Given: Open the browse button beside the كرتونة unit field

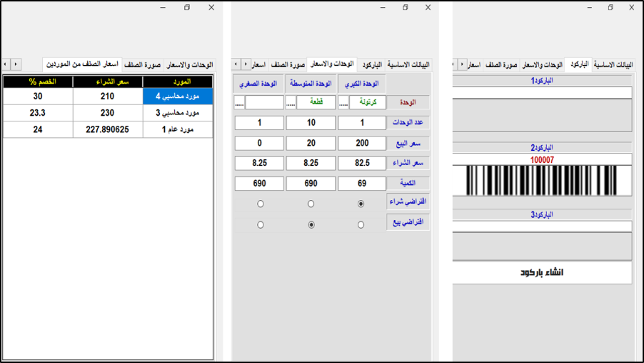Looking at the screenshot, I should pyautogui.click(x=343, y=102).
